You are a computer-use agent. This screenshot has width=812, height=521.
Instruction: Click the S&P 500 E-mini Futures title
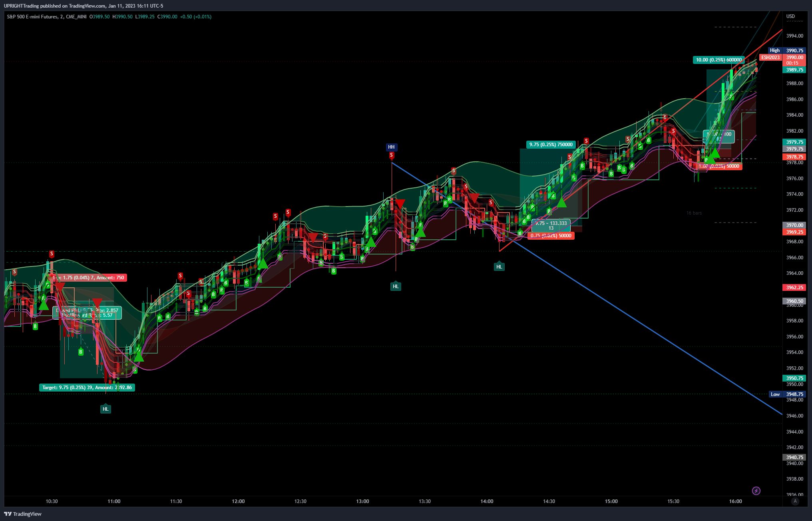pyautogui.click(x=33, y=17)
